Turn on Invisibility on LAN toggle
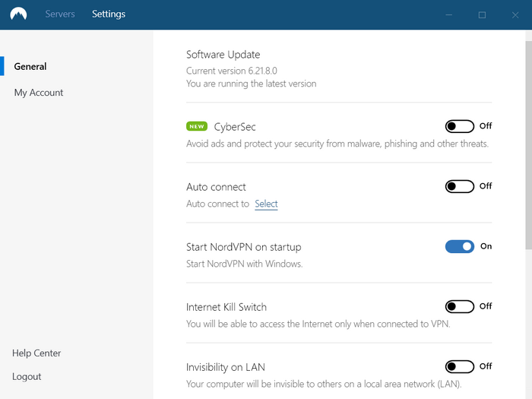 (x=459, y=367)
